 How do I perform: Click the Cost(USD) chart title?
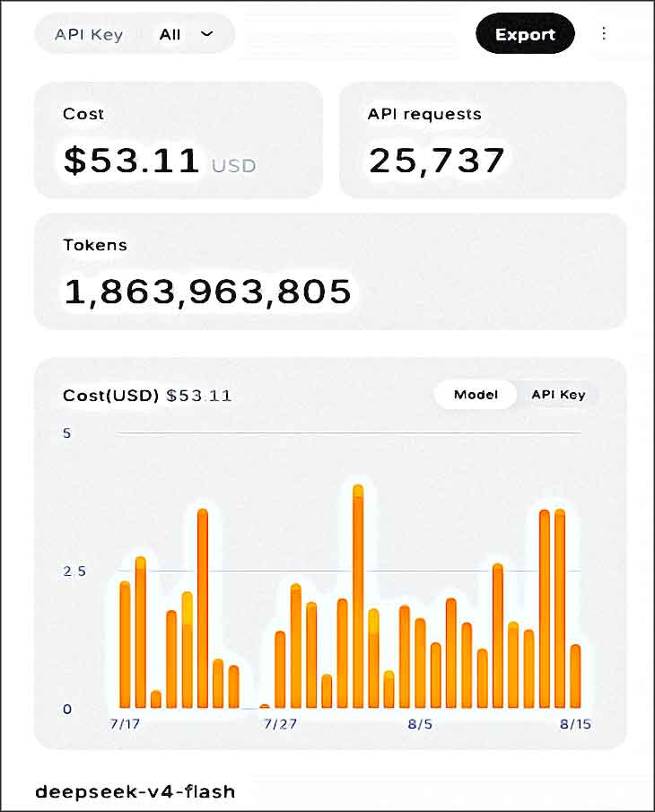pos(110,396)
